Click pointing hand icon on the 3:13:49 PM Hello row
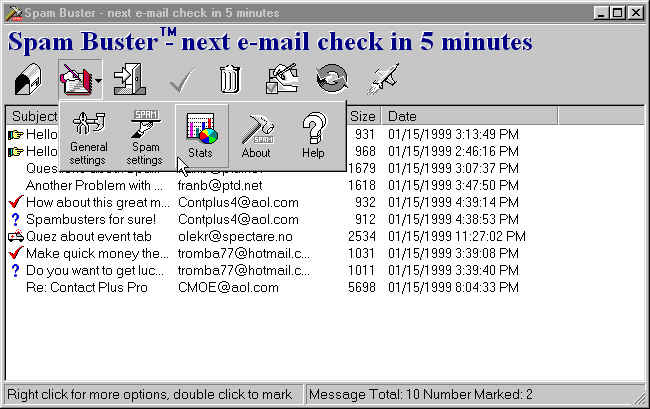The image size is (650, 409). click(x=15, y=134)
